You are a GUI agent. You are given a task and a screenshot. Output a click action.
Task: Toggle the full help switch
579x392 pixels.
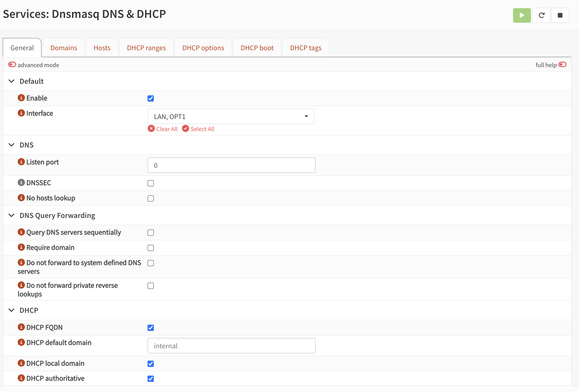[562, 65]
